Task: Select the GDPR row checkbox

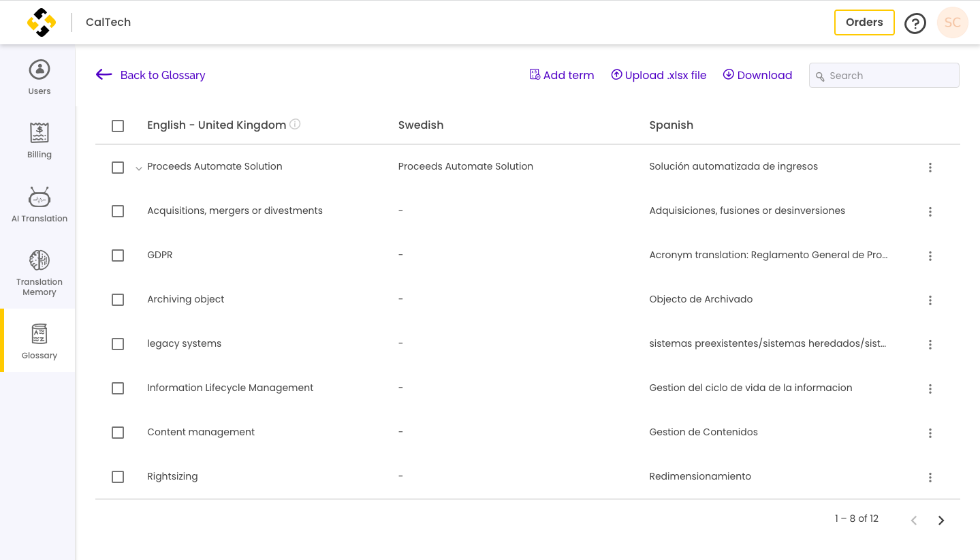Action: [118, 255]
